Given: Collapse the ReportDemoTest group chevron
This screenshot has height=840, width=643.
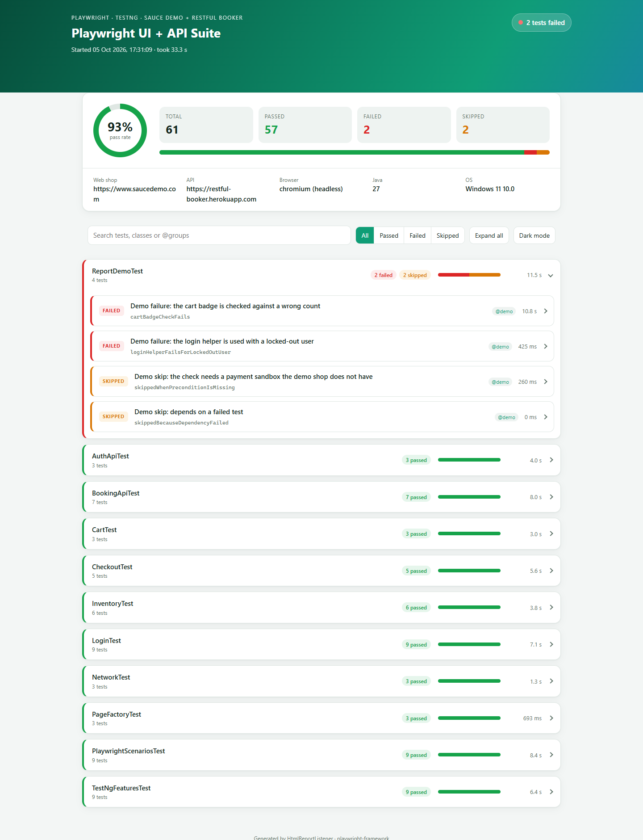Looking at the screenshot, I should click(551, 275).
